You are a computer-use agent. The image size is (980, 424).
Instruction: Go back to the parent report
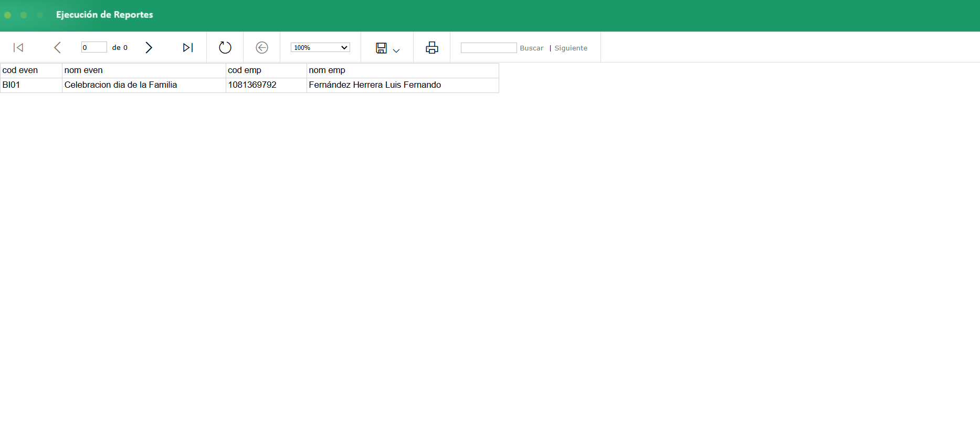[262, 48]
